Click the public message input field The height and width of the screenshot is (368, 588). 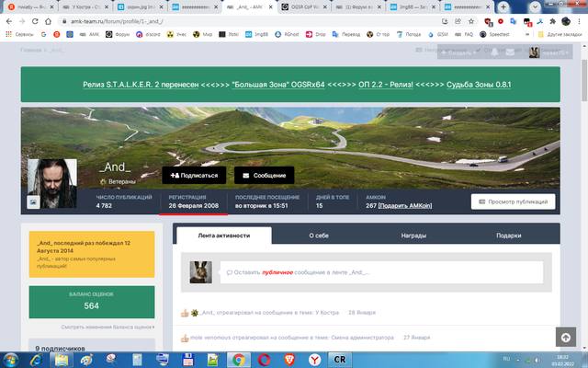click(381, 272)
